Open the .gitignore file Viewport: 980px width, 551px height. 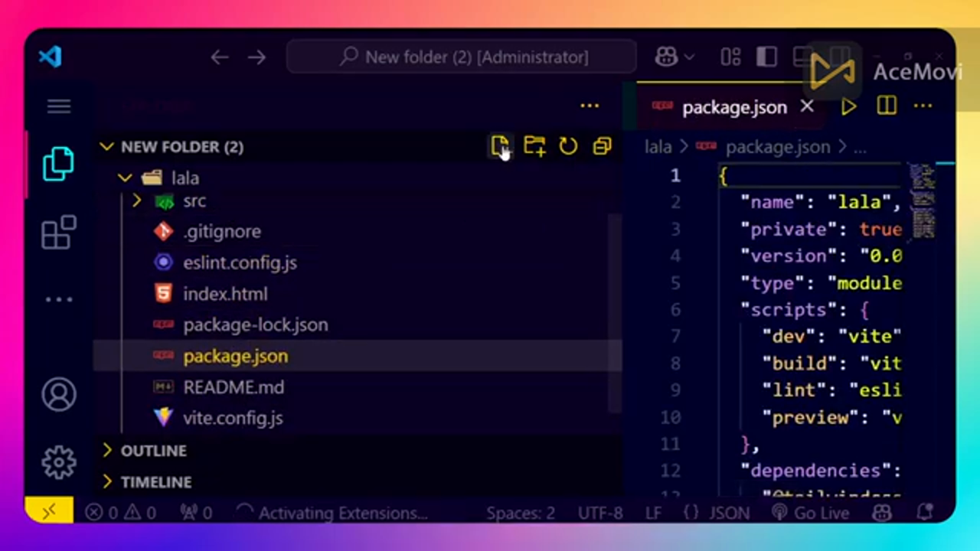tap(222, 232)
